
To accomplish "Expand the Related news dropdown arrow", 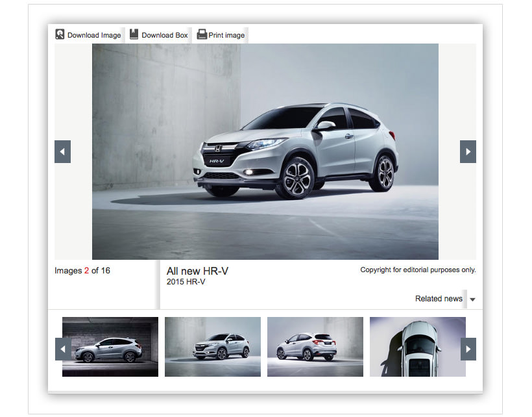I will (472, 299).
